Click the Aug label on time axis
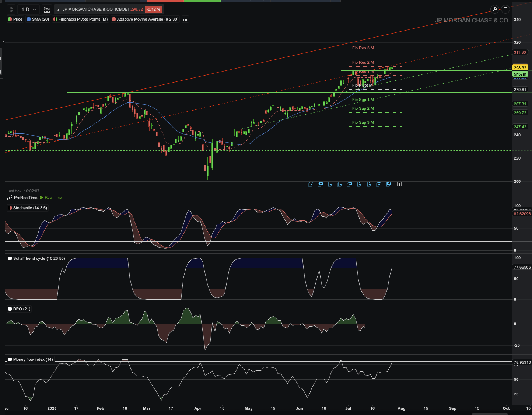Image resolution: width=532 pixels, height=415 pixels. 401,408
